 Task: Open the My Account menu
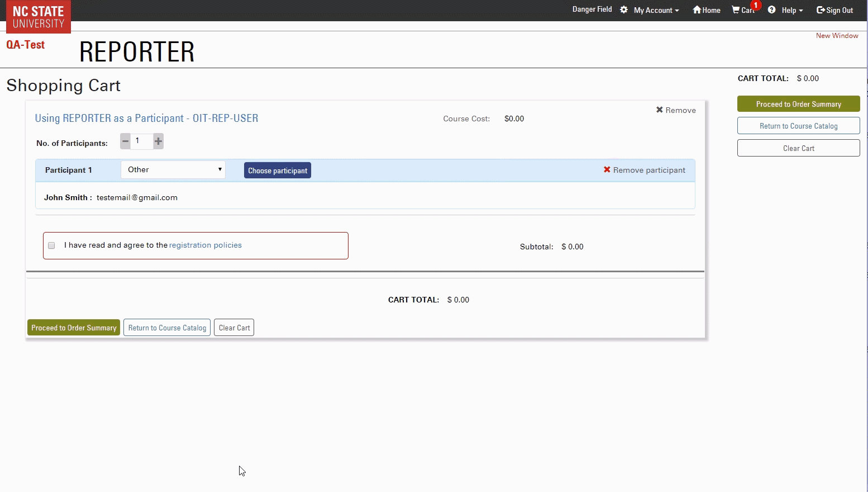tap(656, 10)
